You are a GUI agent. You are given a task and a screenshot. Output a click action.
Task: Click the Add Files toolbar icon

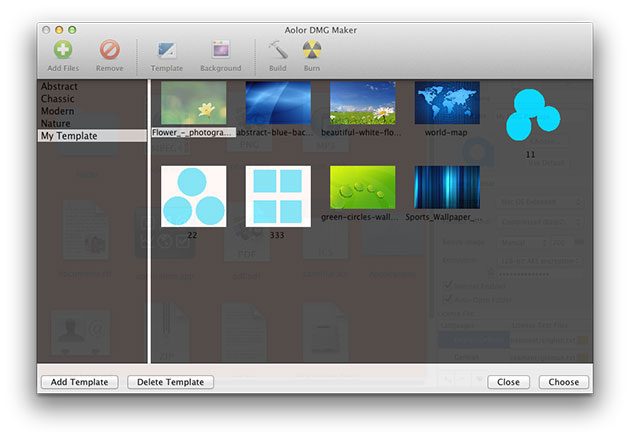63,50
